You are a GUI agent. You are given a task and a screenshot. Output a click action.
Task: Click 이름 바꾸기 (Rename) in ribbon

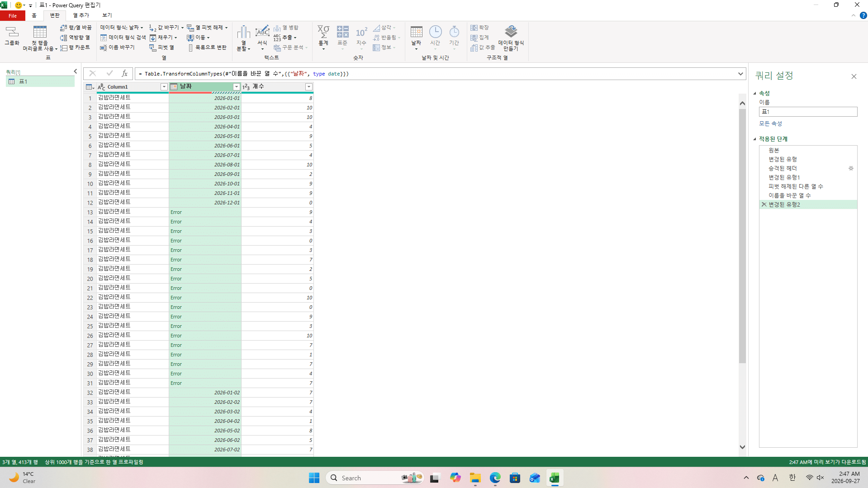tap(117, 47)
